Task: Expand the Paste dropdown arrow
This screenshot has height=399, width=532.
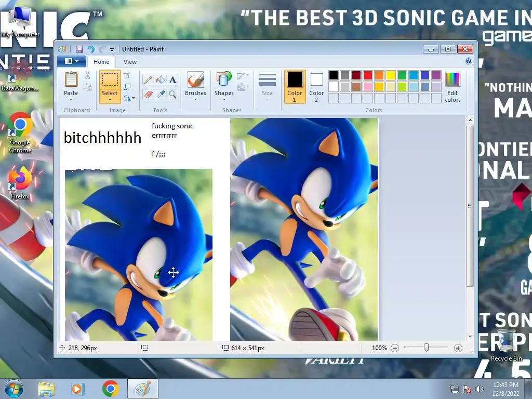Action: [71, 99]
